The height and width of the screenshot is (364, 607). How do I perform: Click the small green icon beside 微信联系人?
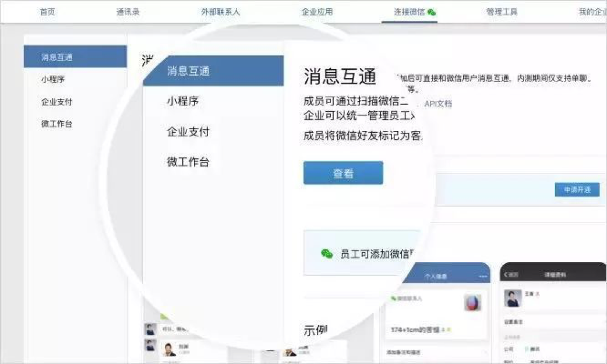[x=393, y=298]
